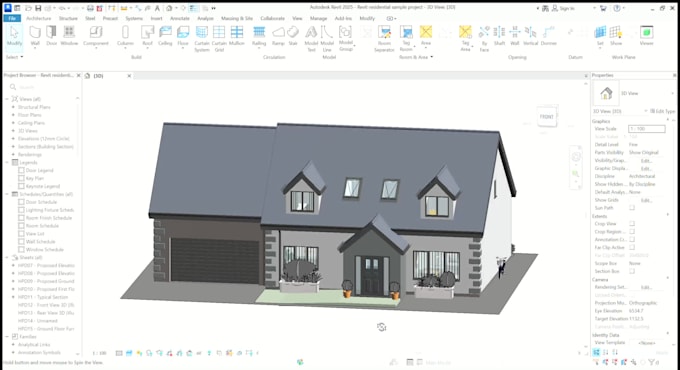
Task: Pick the Curtain System tool
Action: [x=202, y=39]
